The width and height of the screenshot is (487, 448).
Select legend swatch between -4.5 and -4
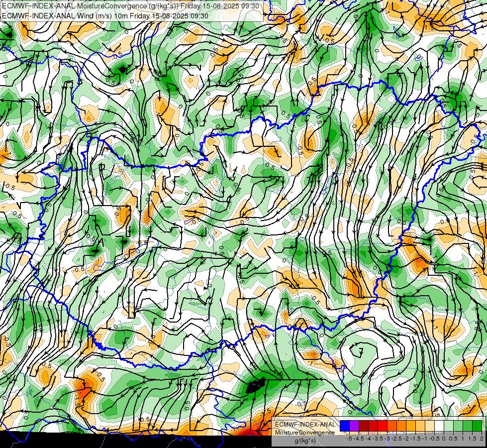click(364, 426)
